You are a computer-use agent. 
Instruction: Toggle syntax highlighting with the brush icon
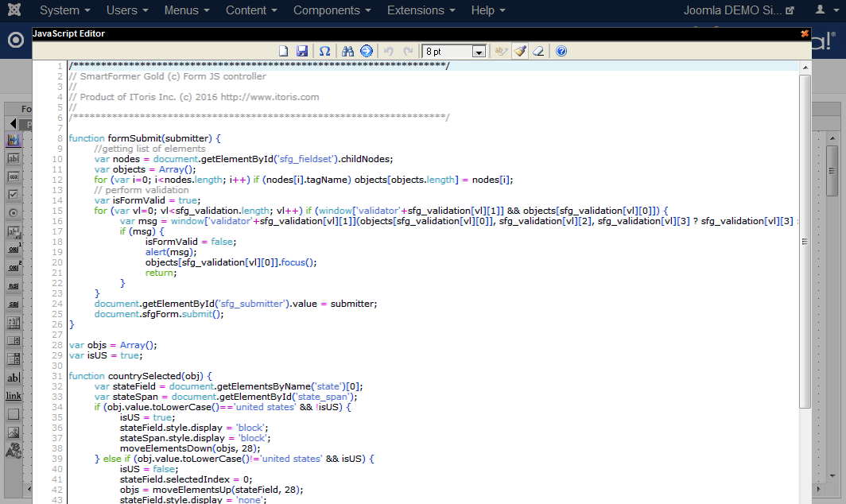(520, 51)
